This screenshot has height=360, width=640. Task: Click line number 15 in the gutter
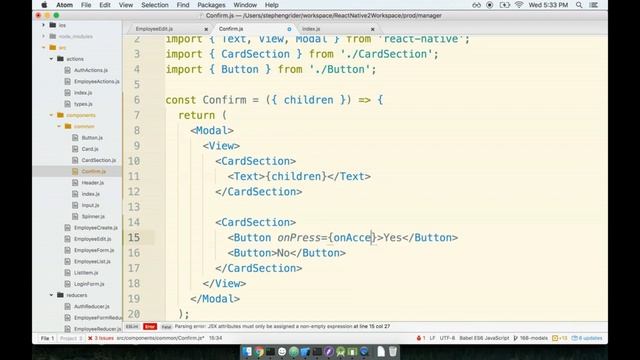[x=134, y=238]
